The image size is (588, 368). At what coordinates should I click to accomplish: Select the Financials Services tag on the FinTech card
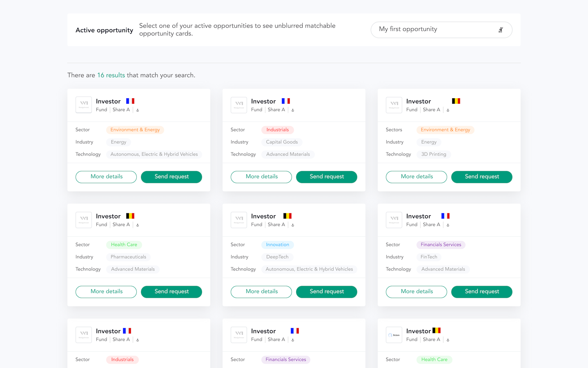[441, 245]
